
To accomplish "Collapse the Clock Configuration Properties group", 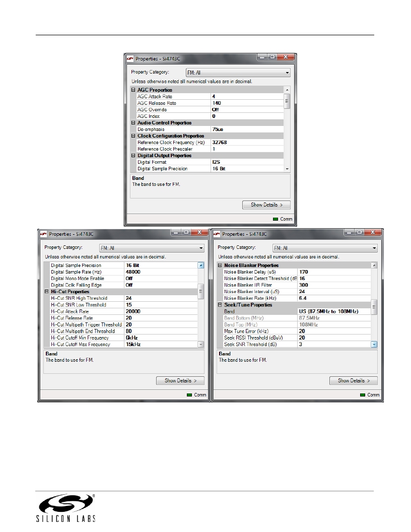I will pos(133,136).
